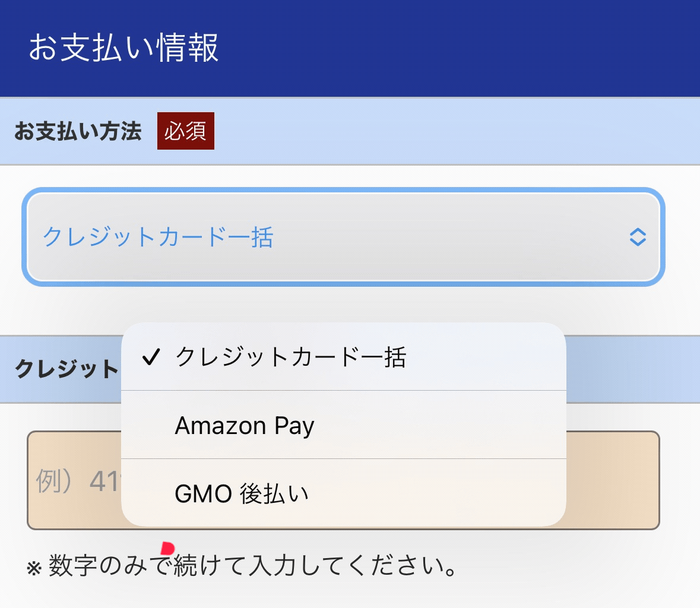The height and width of the screenshot is (608, 700).
Task: Click the checkmark beside クレジットカード一括
Action: pos(151,357)
